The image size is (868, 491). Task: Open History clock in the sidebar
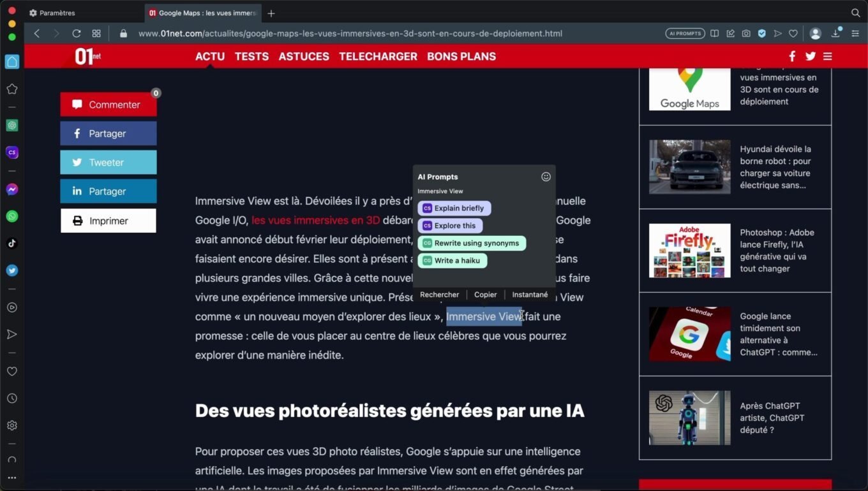[12, 399]
